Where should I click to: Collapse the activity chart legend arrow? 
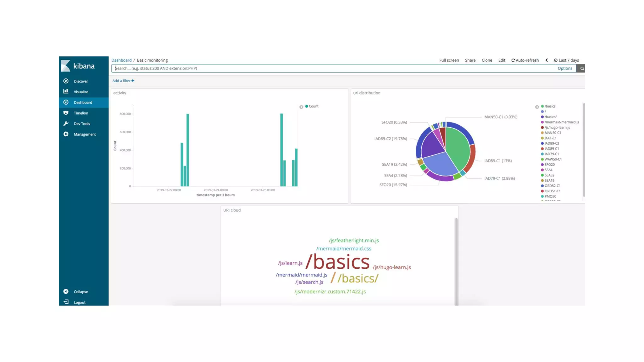pos(301,107)
